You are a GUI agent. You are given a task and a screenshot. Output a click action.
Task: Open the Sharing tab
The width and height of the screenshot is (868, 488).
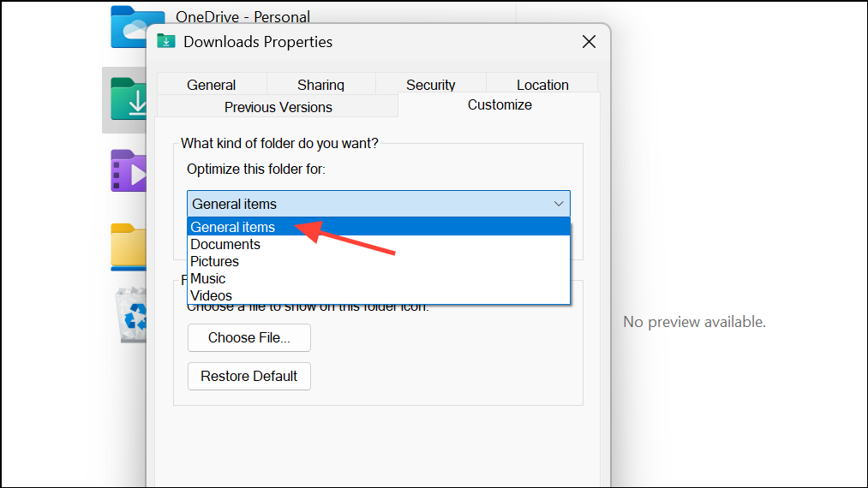point(320,85)
